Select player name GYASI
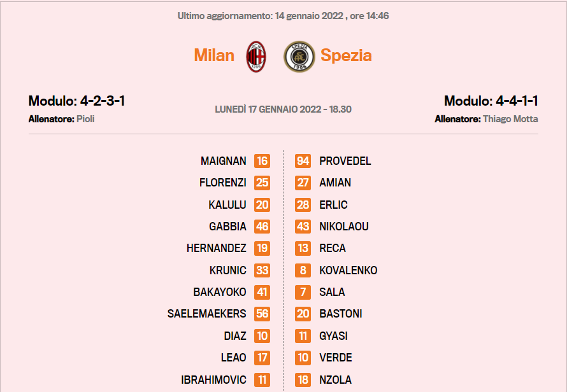567x392 pixels. [333, 336]
